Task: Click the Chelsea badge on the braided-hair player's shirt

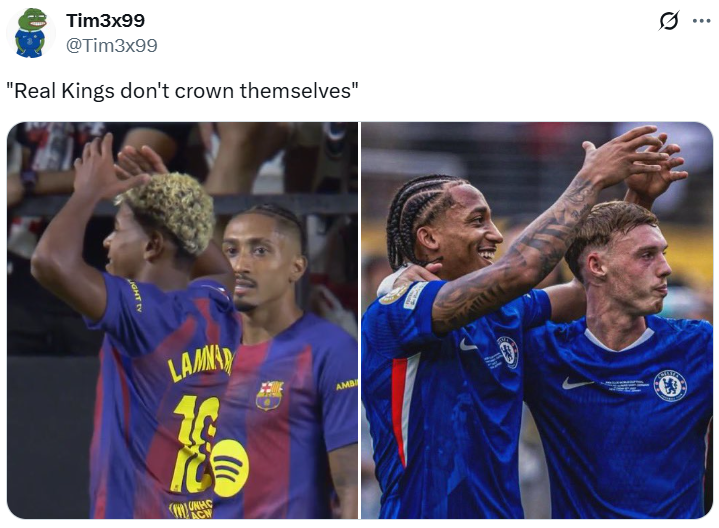Action: 507,352
